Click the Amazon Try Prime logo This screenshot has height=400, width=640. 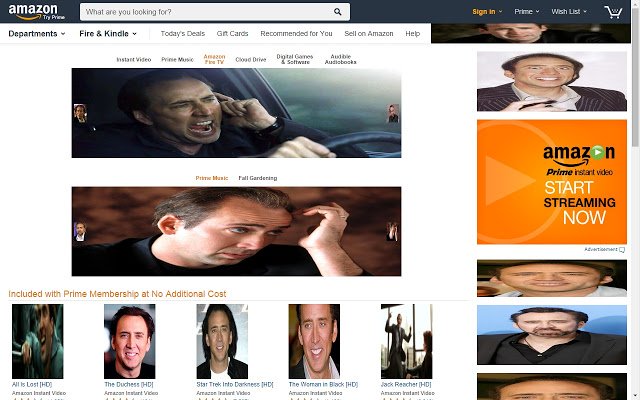pos(36,12)
